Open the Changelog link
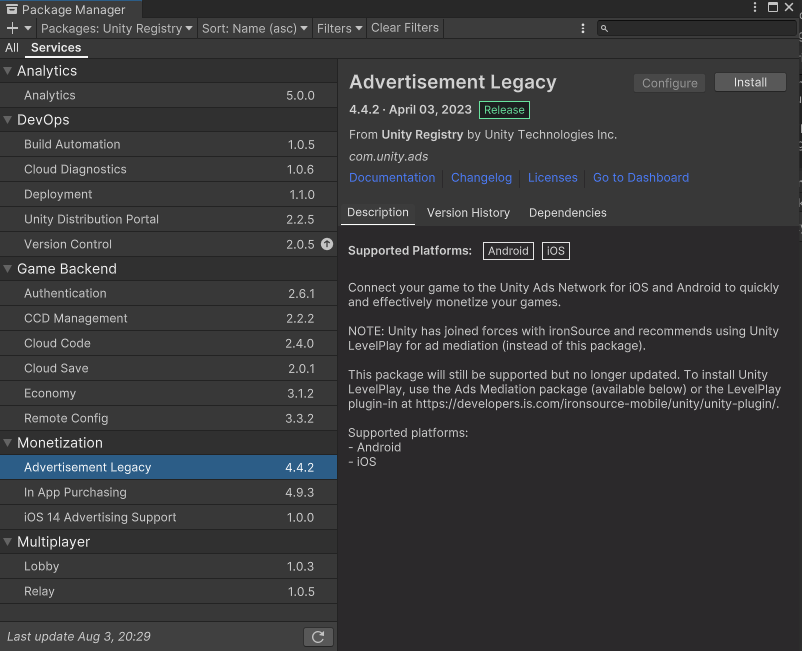 coord(481,178)
